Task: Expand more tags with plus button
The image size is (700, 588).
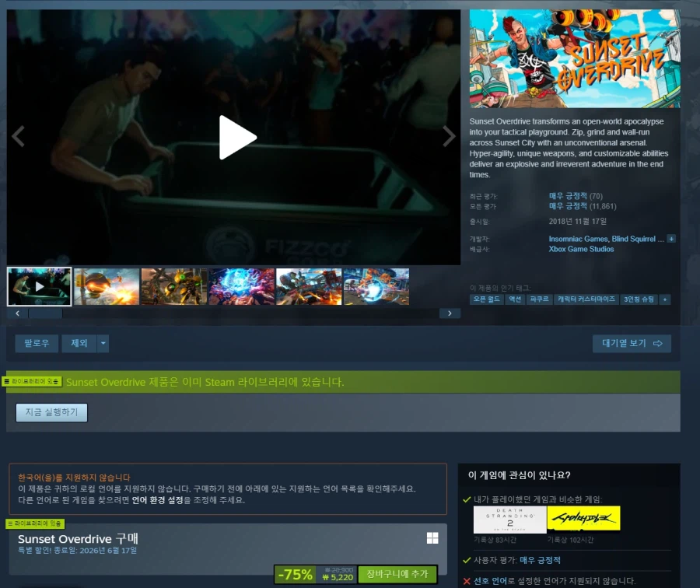Action: coord(665,299)
